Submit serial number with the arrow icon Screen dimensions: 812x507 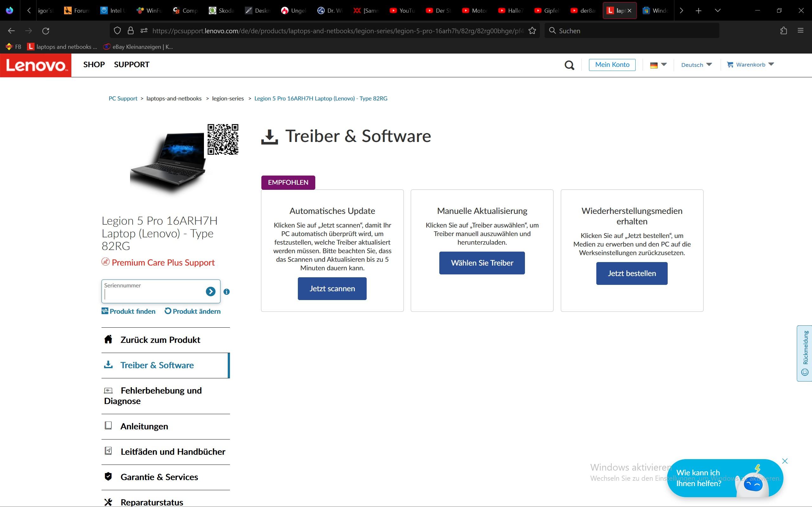[210, 292]
